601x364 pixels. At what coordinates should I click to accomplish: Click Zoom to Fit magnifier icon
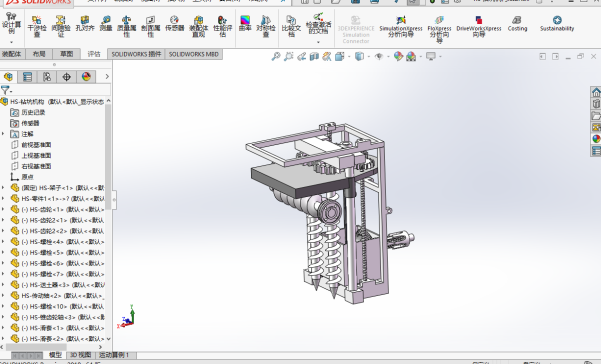click(276, 57)
